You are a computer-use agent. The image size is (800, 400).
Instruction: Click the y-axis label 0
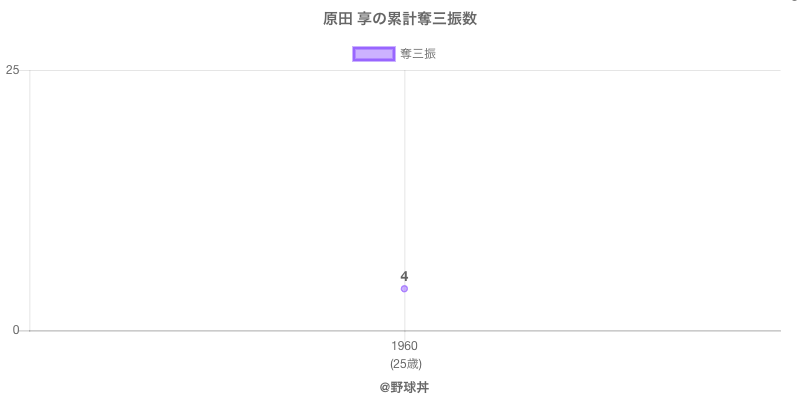pos(16,331)
